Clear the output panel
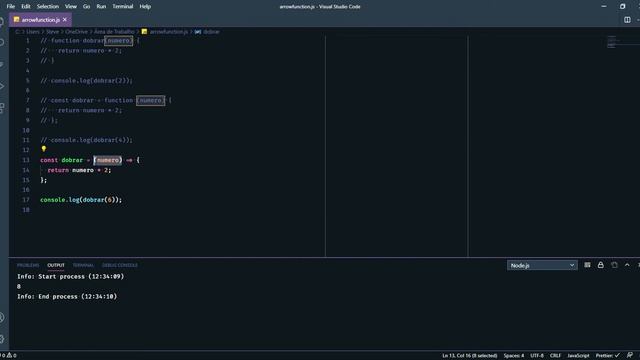 (587, 265)
